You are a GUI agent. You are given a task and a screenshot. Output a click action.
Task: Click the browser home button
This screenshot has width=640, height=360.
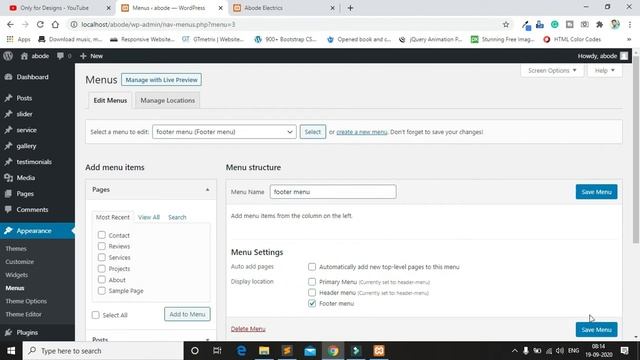tap(55, 24)
